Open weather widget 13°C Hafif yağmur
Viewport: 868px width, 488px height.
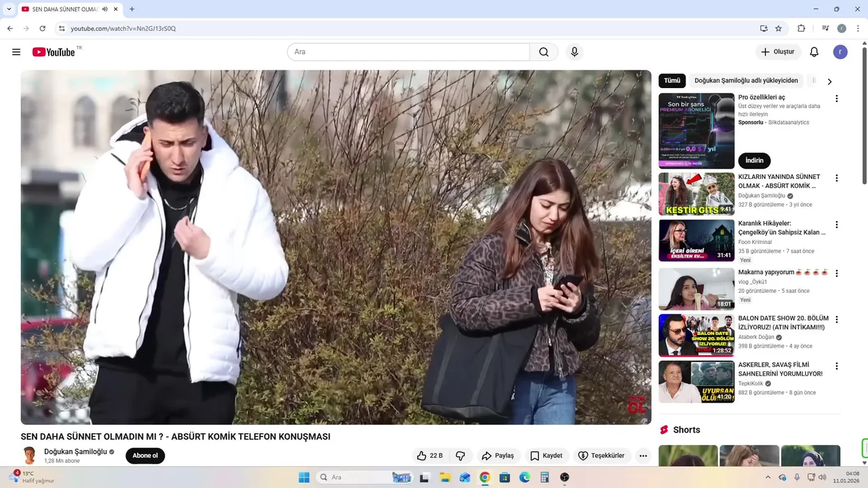(32, 477)
